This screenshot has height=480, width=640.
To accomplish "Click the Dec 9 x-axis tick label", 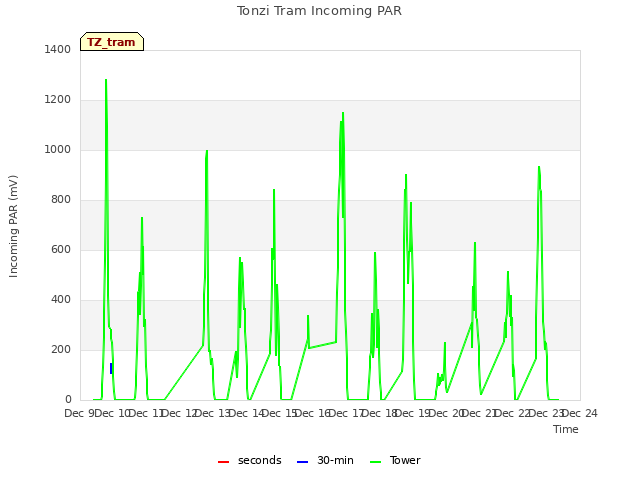I will coord(80,413).
